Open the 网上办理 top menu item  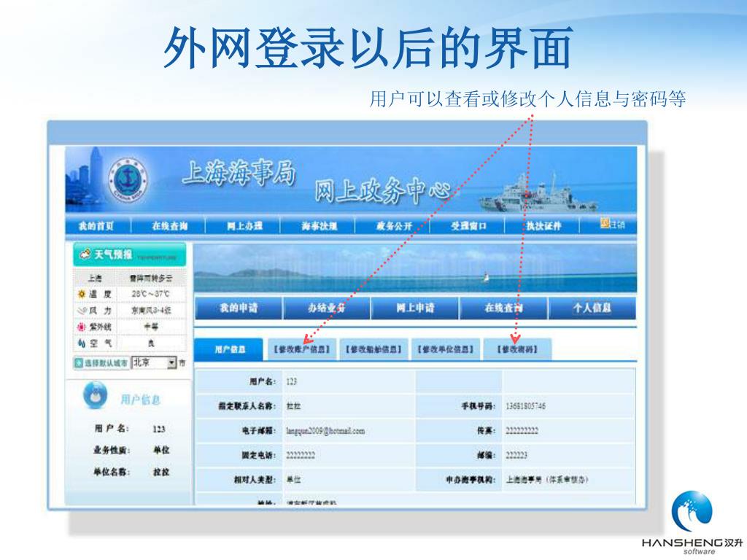[245, 226]
